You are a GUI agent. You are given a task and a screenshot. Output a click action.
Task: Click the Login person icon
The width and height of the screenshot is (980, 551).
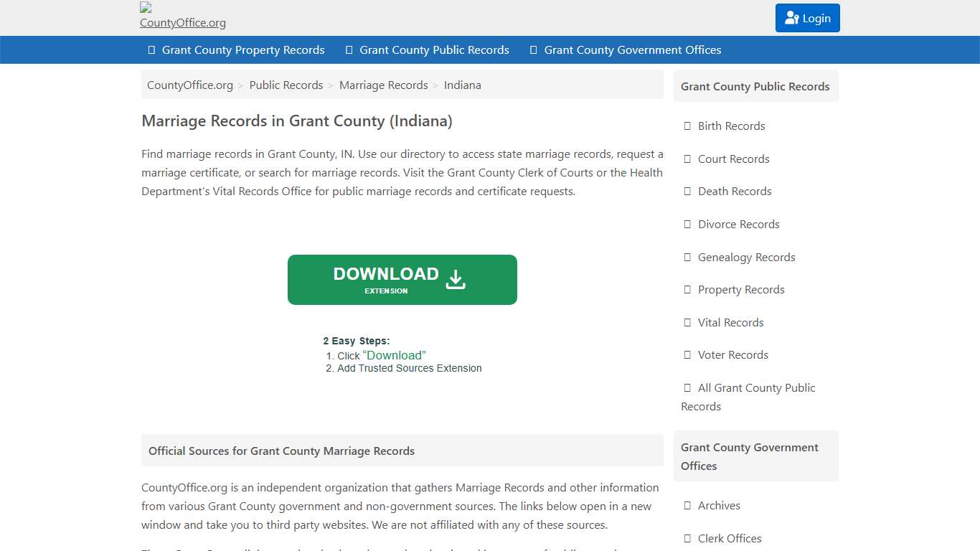pyautogui.click(x=791, y=18)
